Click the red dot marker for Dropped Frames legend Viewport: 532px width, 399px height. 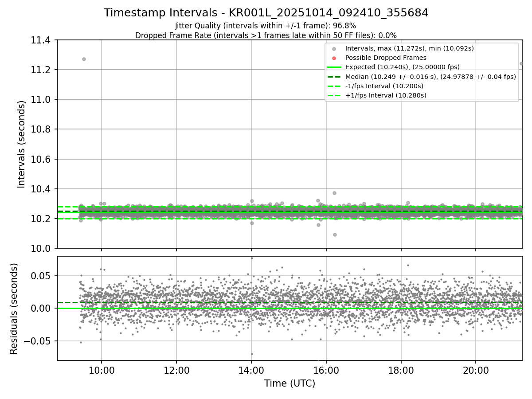334,58
